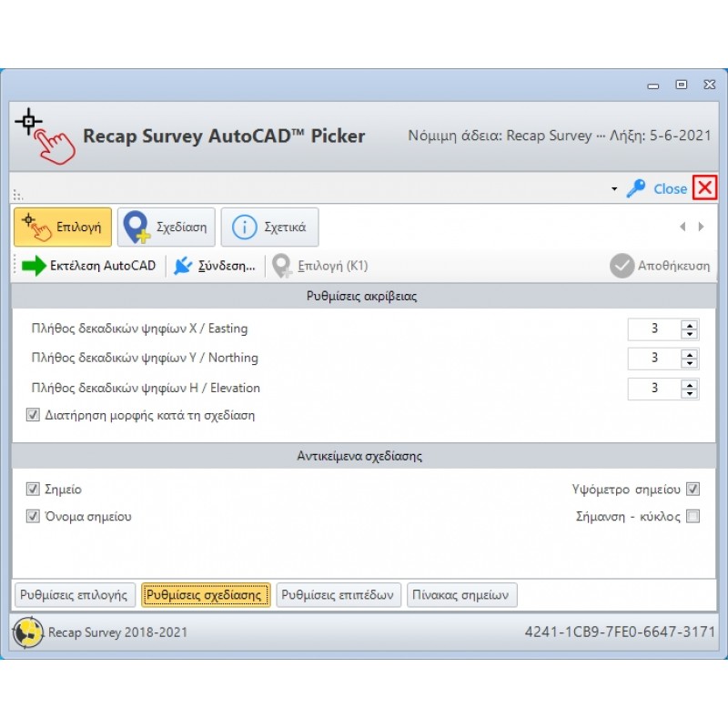Click the Recap Survey globe icon in status bar
This screenshot has height=728, width=728.
(x=28, y=632)
